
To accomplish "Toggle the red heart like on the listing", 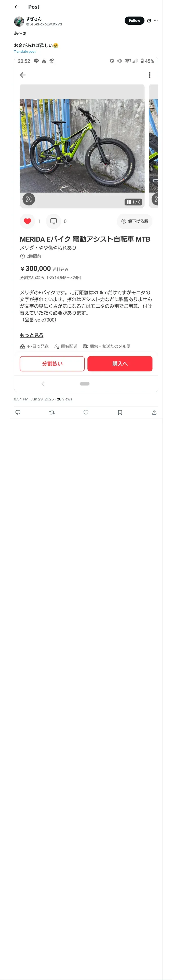I will click(28, 221).
